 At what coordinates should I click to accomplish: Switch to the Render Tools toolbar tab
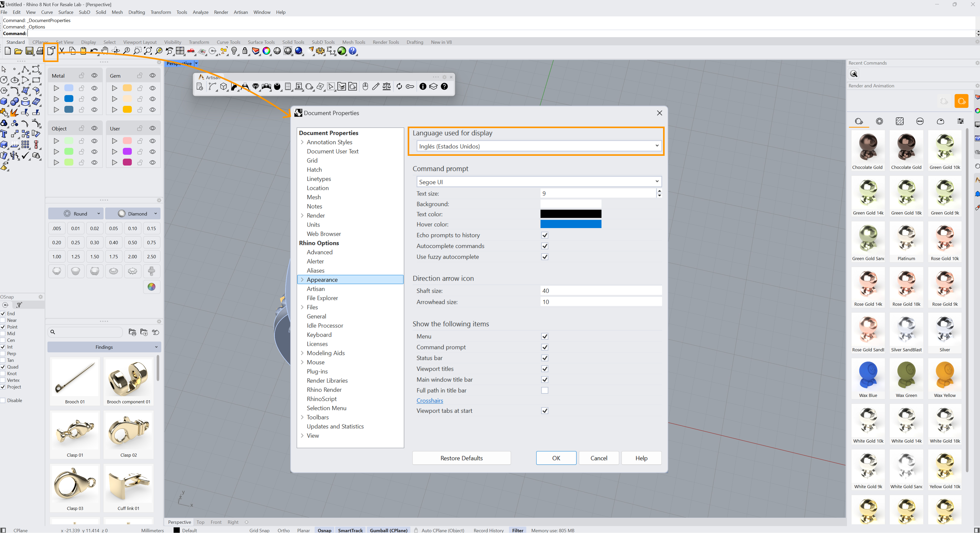(x=386, y=42)
